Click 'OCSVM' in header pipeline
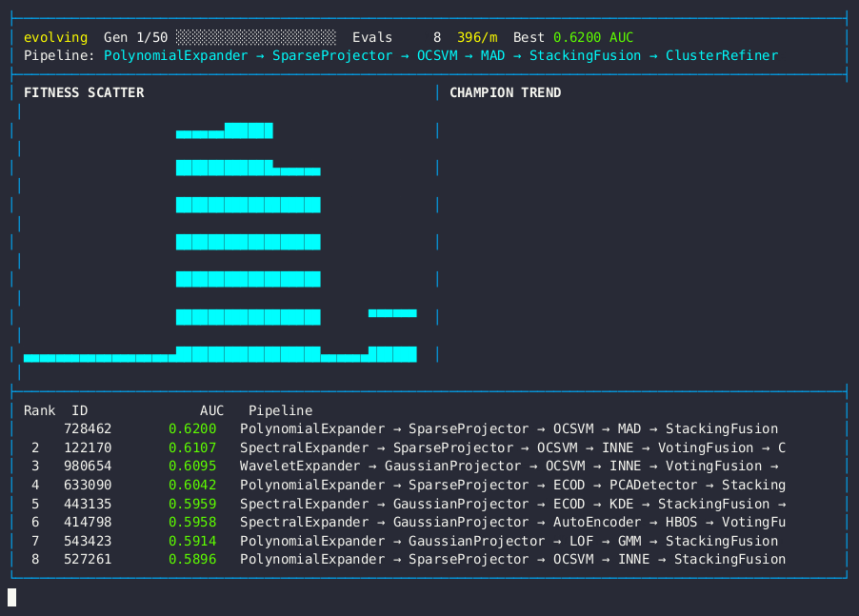 point(437,56)
